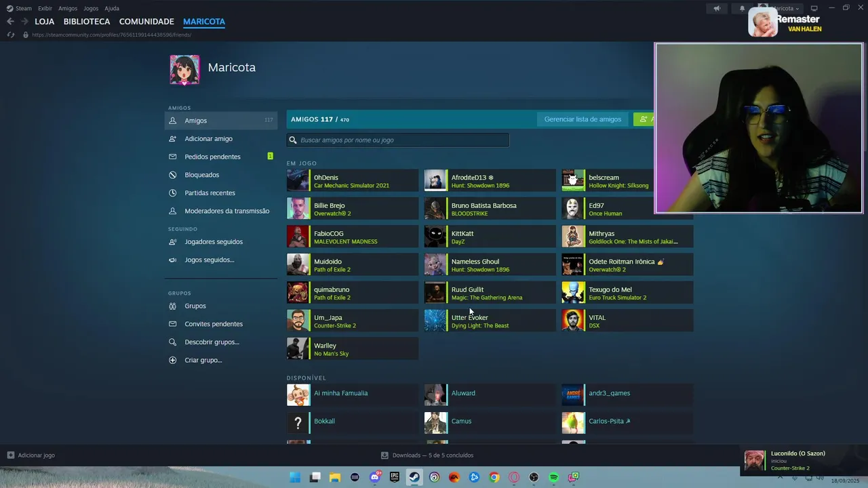Open Muidoido friend entry
The width and height of the screenshot is (868, 488).
pyautogui.click(x=353, y=265)
